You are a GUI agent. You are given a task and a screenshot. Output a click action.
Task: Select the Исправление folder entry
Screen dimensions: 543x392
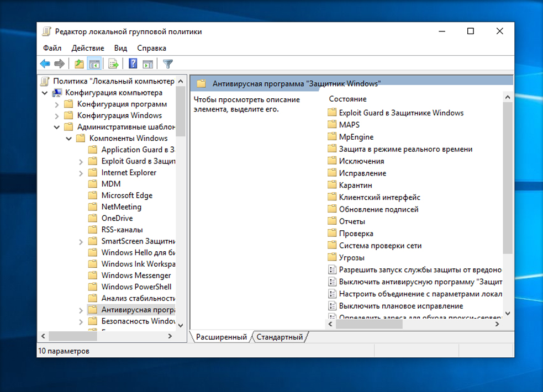pos(362,173)
